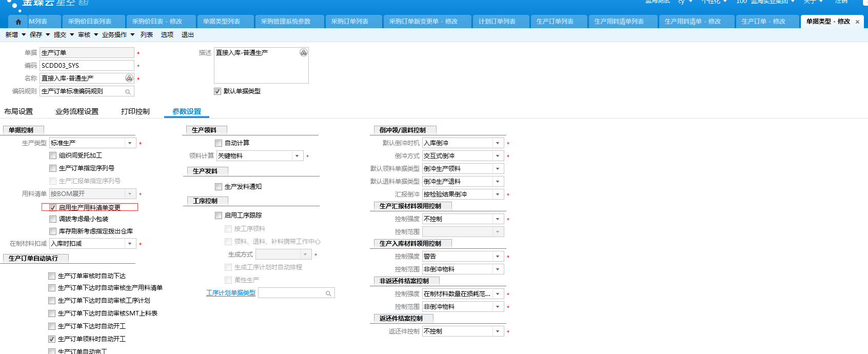
Task: Switch to 采购价目表列表 tab
Action: pyautogui.click(x=94, y=22)
